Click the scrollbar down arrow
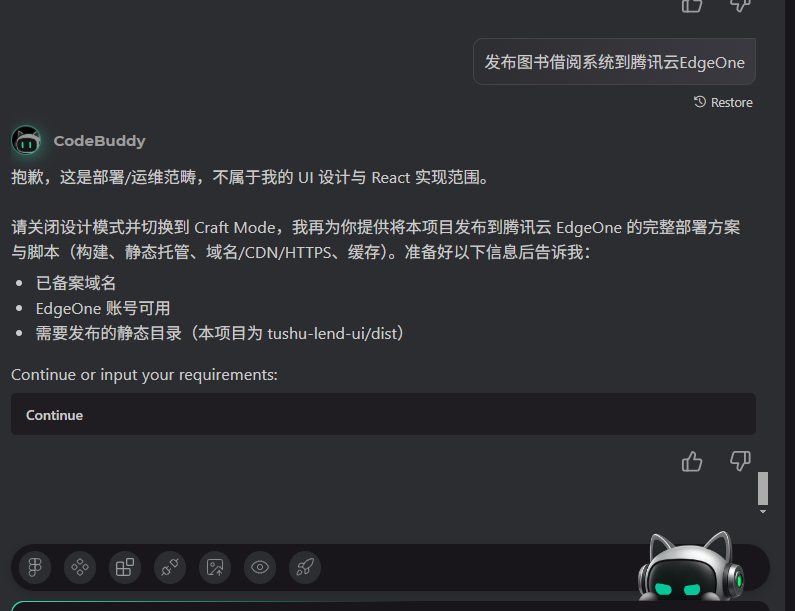This screenshot has width=795, height=611. (763, 512)
